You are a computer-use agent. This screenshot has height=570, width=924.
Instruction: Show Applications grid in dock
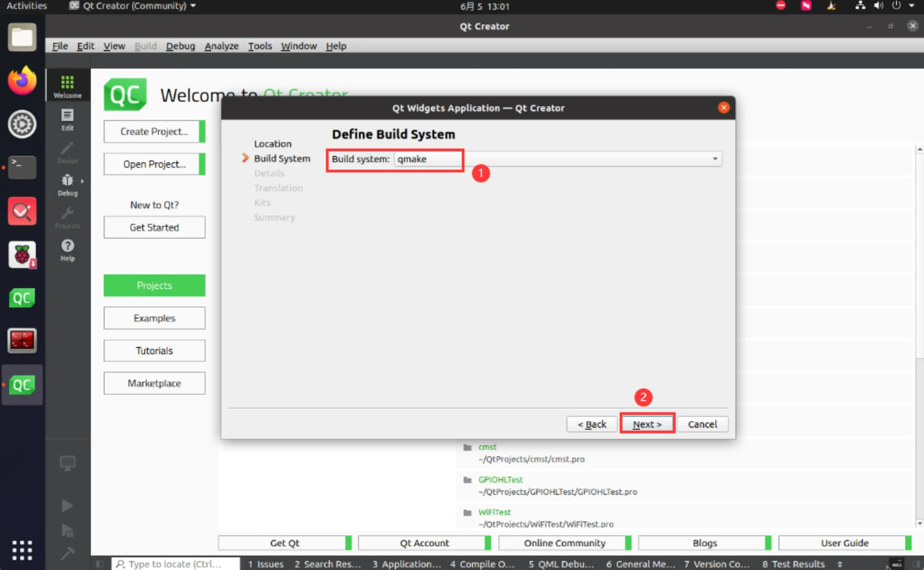click(22, 550)
